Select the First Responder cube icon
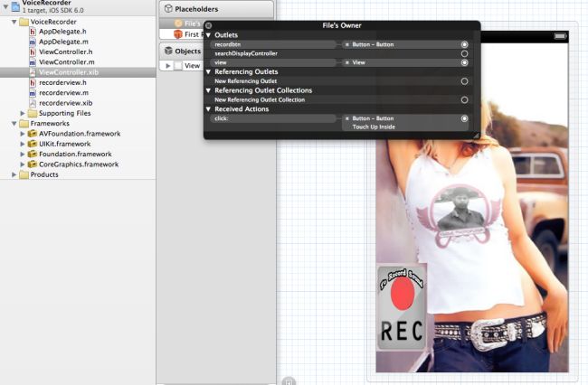 178,34
